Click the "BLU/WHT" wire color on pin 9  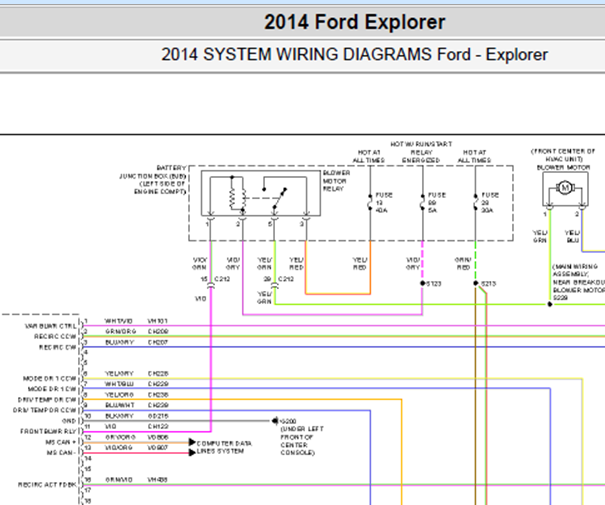coord(120,405)
